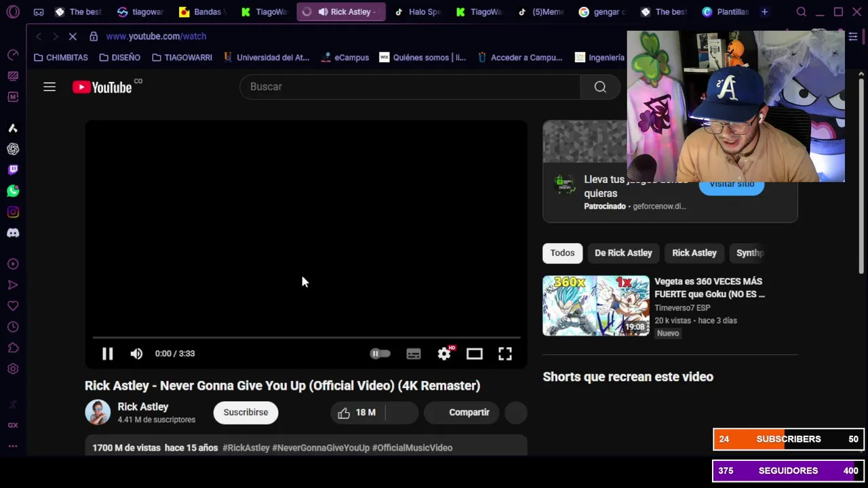Open the DISEÑO bookmarks folder
Image resolution: width=868 pixels, height=488 pixels.
pyautogui.click(x=119, y=58)
